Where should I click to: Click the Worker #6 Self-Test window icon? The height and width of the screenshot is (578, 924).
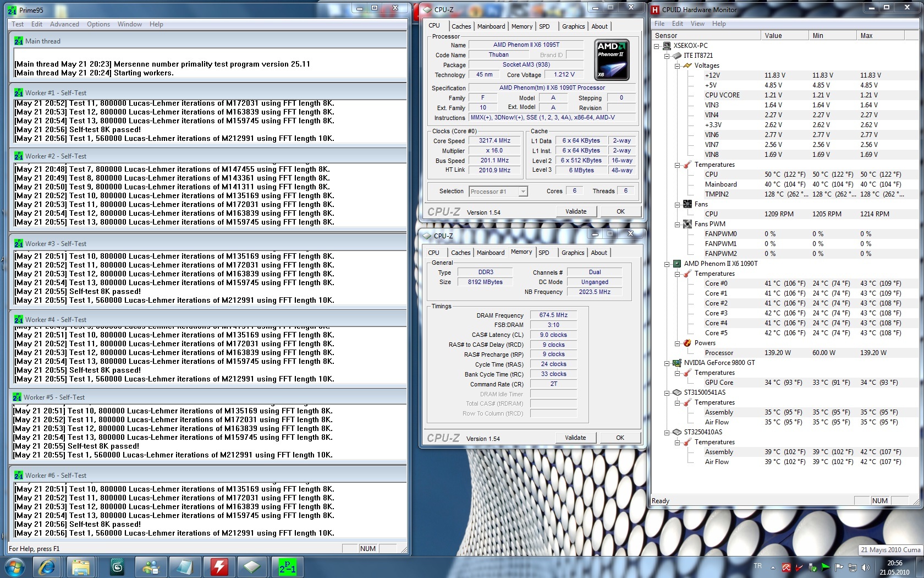19,476
